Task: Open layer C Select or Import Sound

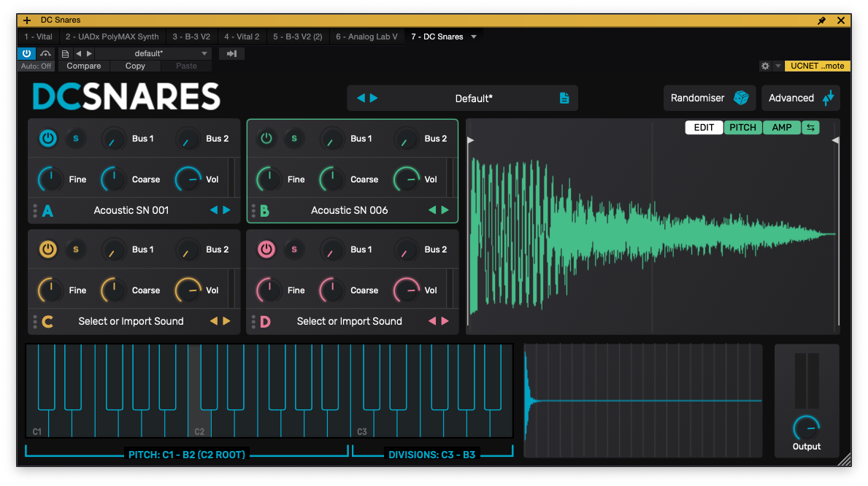Action: [131, 321]
